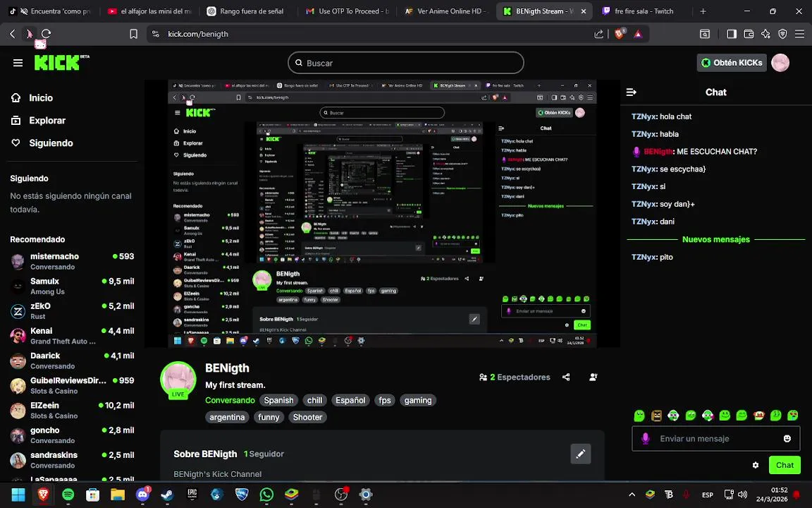Switch to 'el alfajor las mini' YouTube tab

tap(149, 11)
